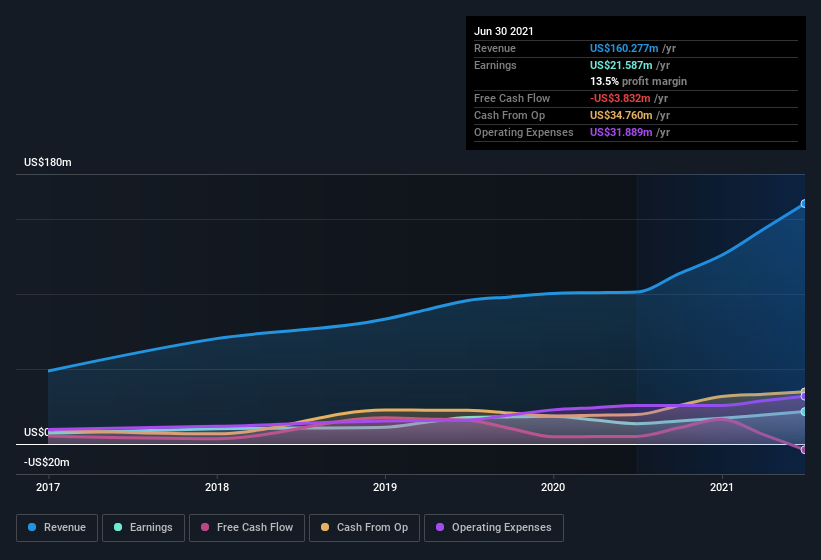The height and width of the screenshot is (560, 821).
Task: Click the US$31.889m operating expenses value
Action: (621, 132)
